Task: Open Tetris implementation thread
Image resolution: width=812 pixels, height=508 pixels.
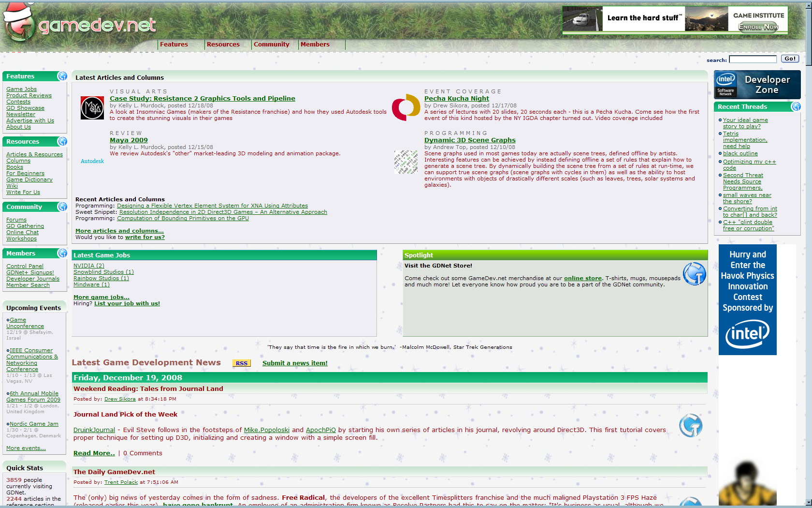Action: tap(745, 140)
